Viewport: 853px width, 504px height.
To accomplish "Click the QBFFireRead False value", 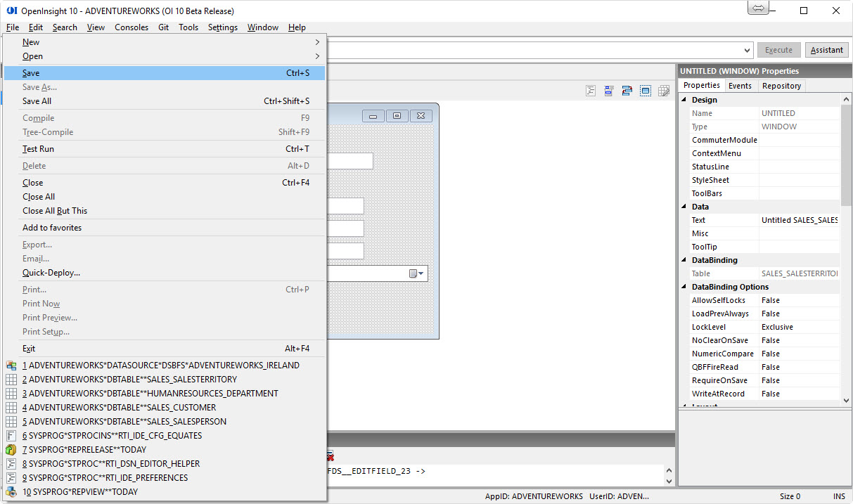I will point(799,367).
